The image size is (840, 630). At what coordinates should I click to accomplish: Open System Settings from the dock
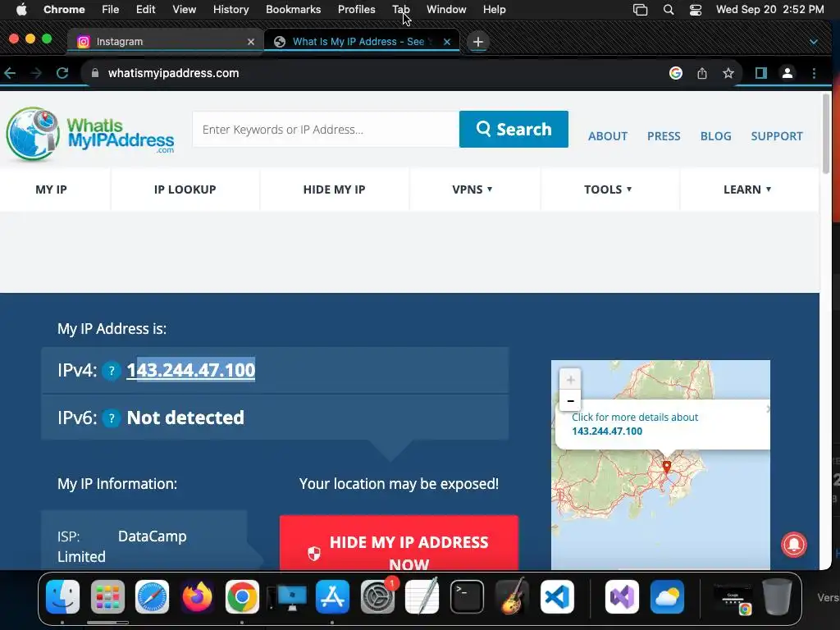(378, 597)
